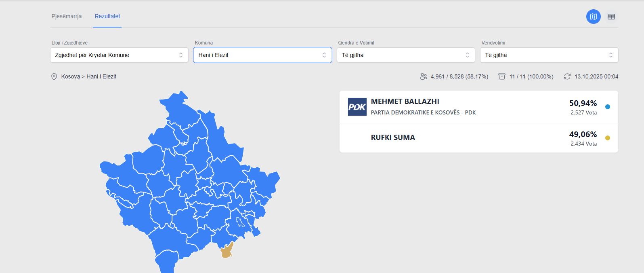This screenshot has width=644, height=273.
Task: Click the PDK party logo
Action: (x=357, y=107)
